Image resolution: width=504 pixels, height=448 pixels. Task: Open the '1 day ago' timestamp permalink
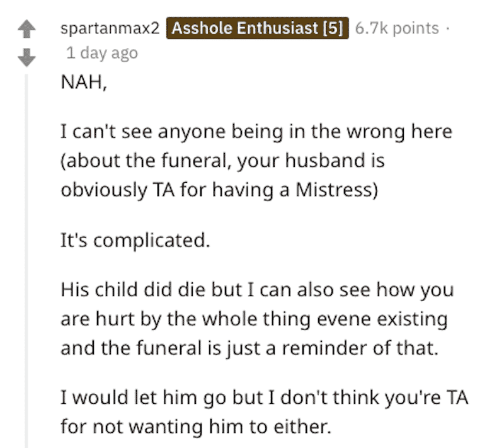tap(102, 53)
